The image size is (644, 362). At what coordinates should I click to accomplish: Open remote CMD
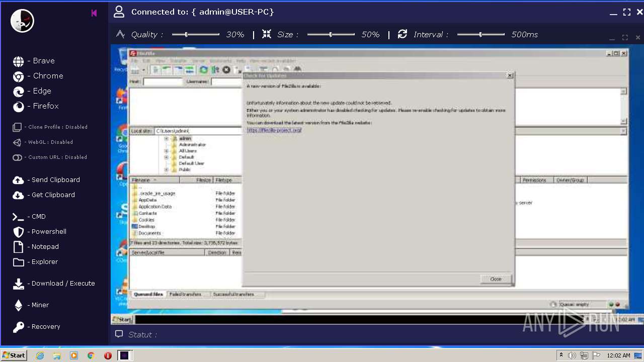[29, 217]
